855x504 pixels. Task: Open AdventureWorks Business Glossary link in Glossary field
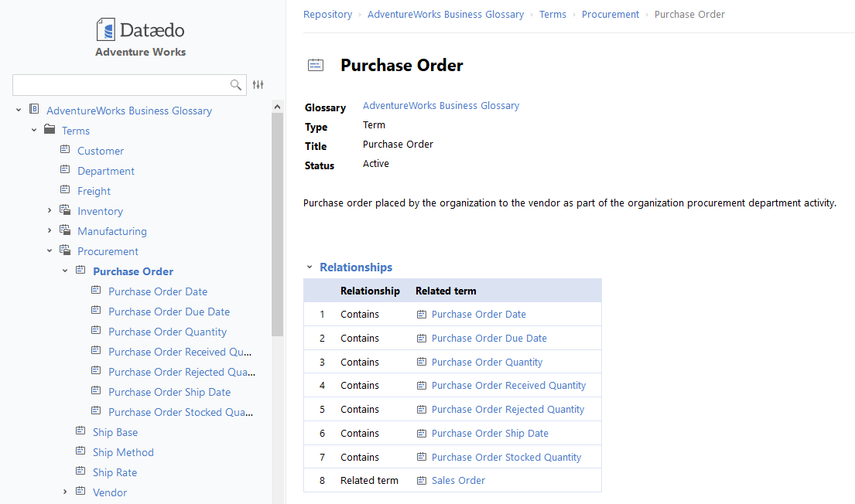tap(441, 106)
